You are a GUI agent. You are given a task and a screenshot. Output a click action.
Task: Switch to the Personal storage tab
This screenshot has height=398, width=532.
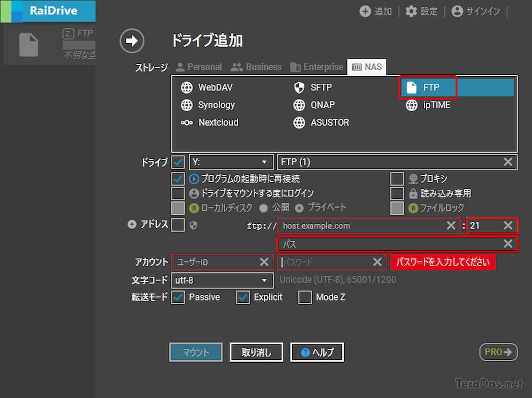(x=199, y=67)
